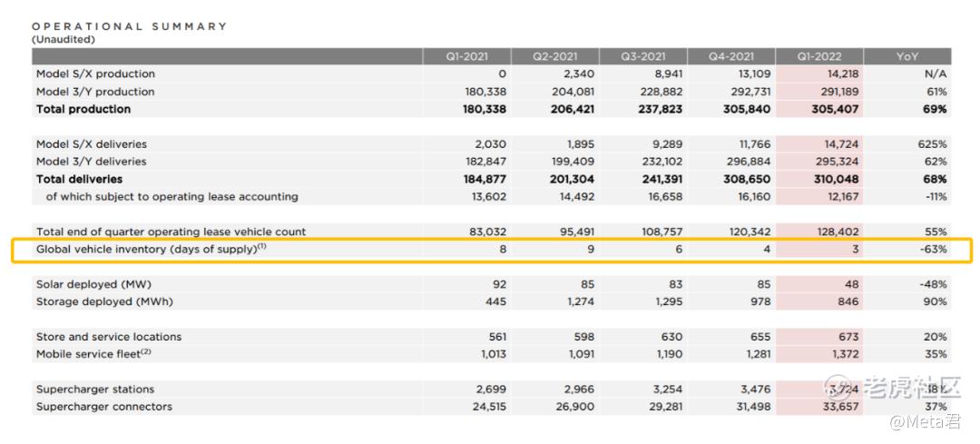
Task: Click Q1-2022 solar deployed value 48
Action: (x=852, y=284)
